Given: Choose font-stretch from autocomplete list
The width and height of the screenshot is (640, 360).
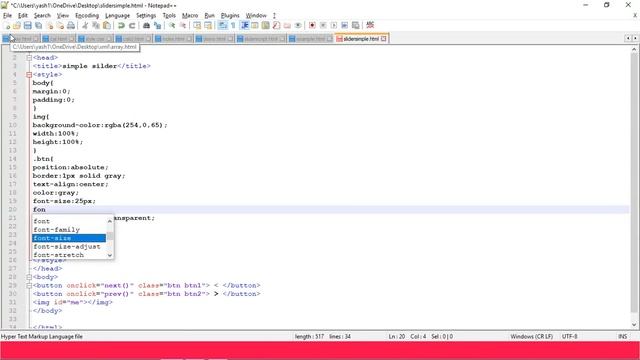Looking at the screenshot, I should 69,255.
